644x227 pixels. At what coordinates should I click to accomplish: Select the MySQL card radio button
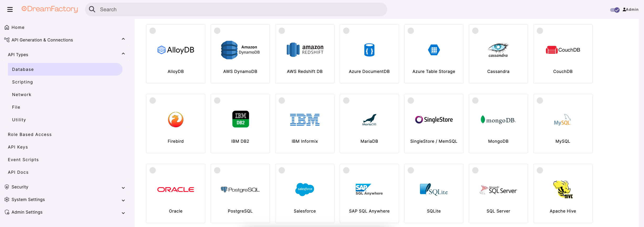point(540,101)
